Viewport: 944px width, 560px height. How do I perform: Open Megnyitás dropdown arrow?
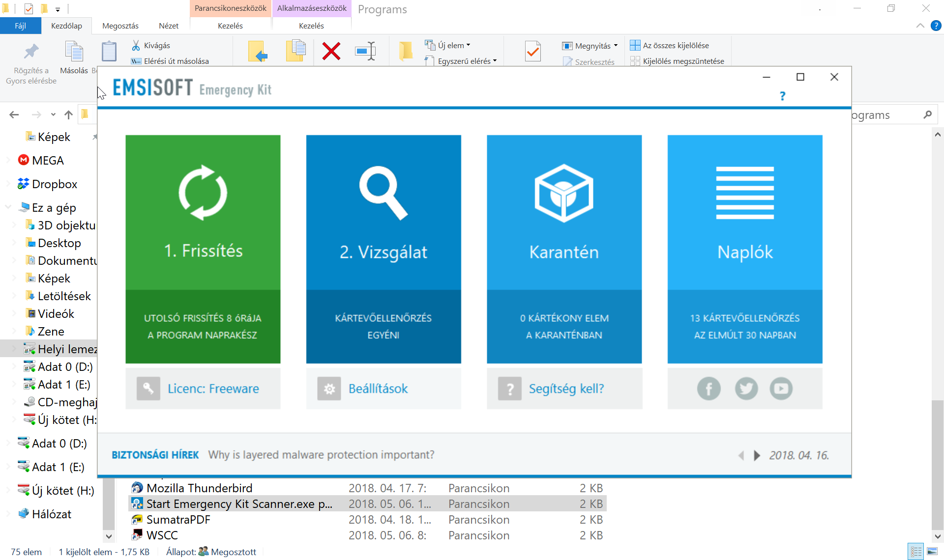coord(616,46)
